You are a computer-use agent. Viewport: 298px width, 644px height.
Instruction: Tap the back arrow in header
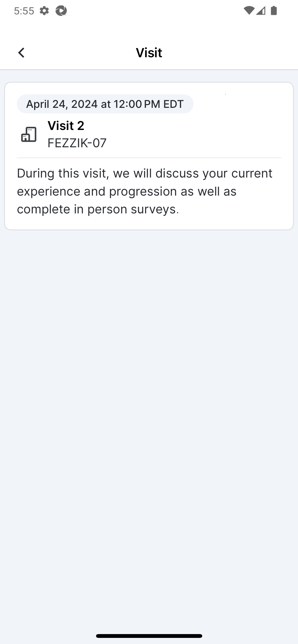[x=21, y=53]
